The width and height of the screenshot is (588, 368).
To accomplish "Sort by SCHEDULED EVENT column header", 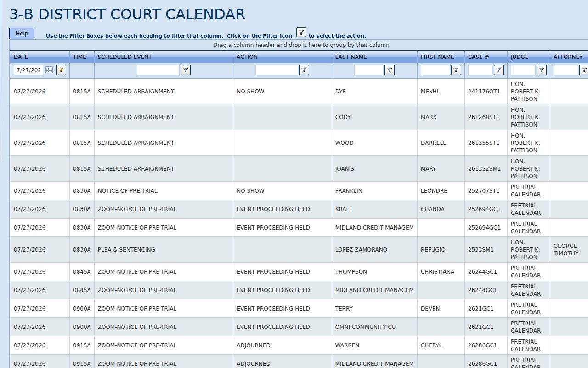I will pyautogui.click(x=124, y=57).
